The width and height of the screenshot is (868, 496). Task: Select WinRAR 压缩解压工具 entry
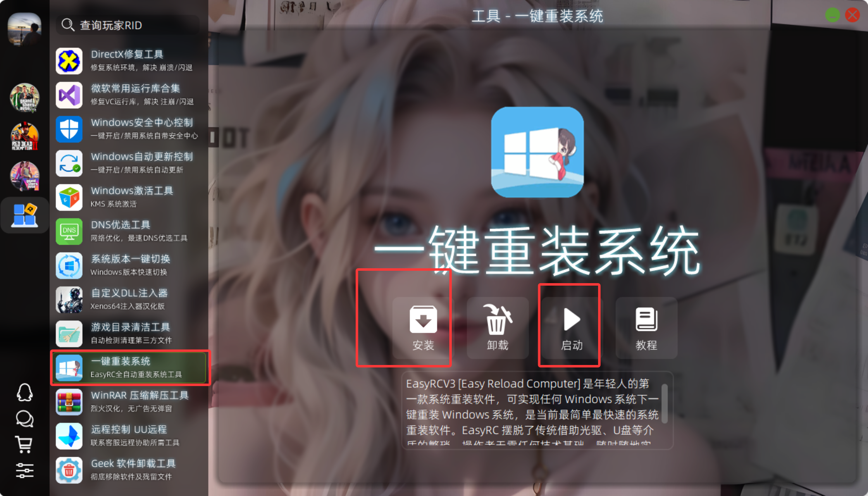(x=129, y=401)
